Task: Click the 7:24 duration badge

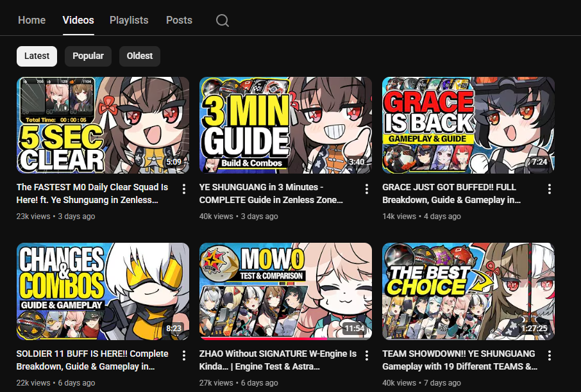Action: click(x=539, y=162)
